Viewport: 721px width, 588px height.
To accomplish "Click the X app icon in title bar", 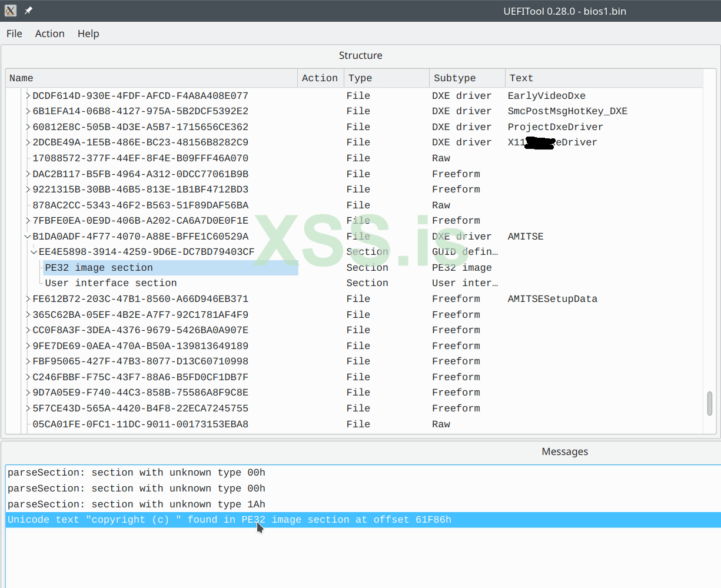I will pyautogui.click(x=11, y=11).
